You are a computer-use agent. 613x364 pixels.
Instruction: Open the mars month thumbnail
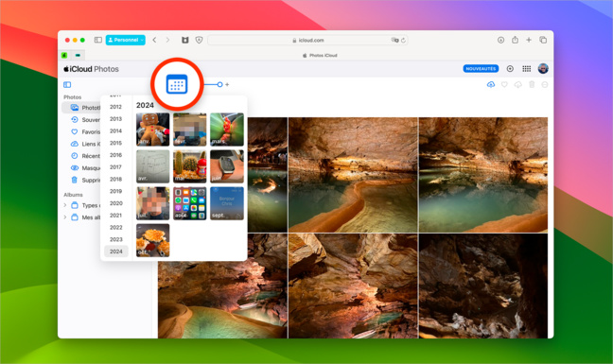227,130
